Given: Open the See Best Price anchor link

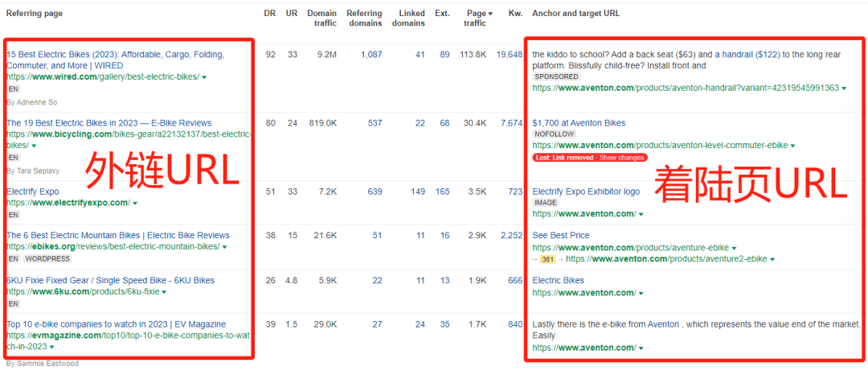Looking at the screenshot, I should [561, 235].
